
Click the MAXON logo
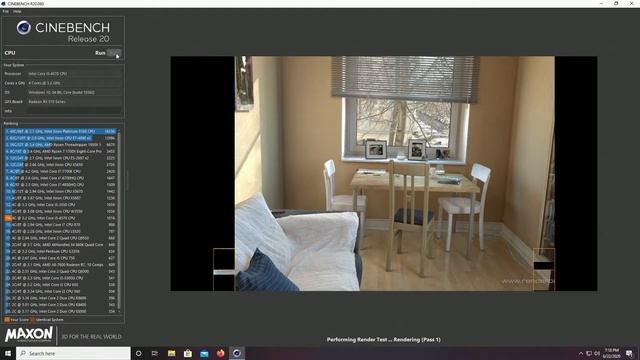click(x=29, y=334)
